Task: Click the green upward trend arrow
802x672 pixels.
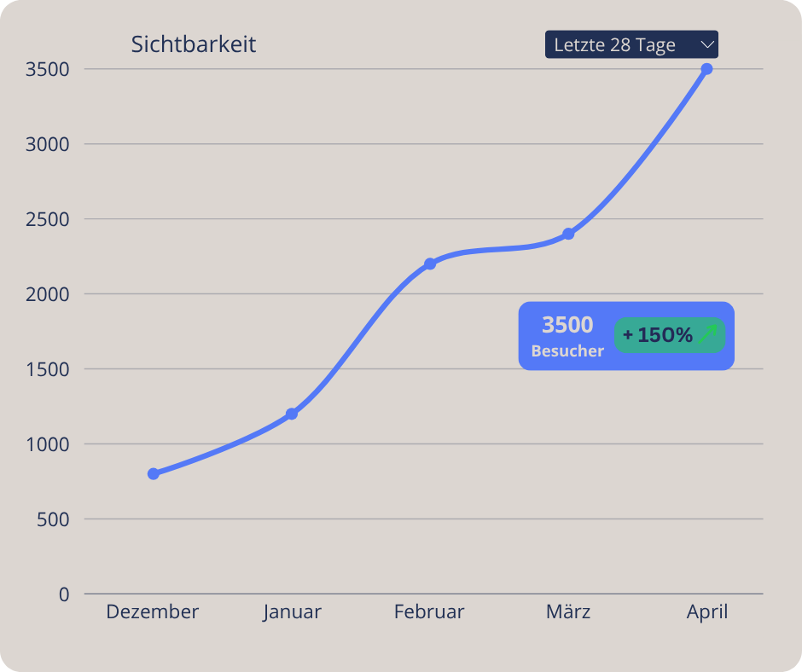Action: (707, 335)
